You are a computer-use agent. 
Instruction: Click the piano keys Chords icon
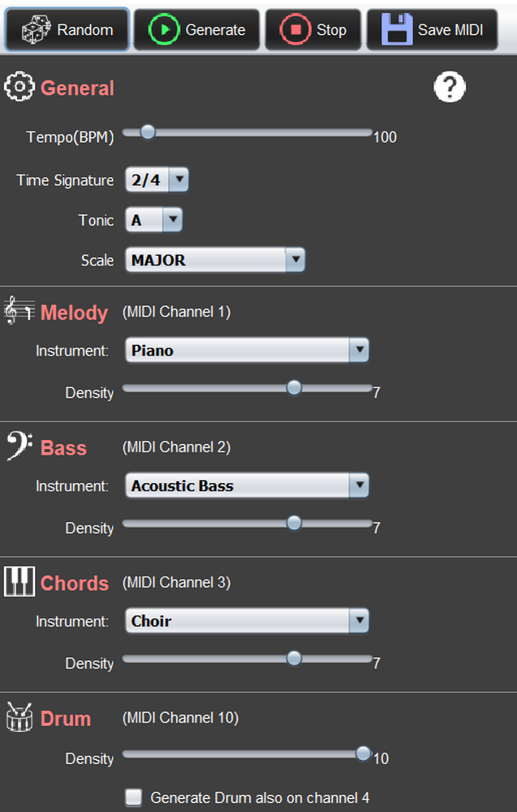(x=19, y=582)
